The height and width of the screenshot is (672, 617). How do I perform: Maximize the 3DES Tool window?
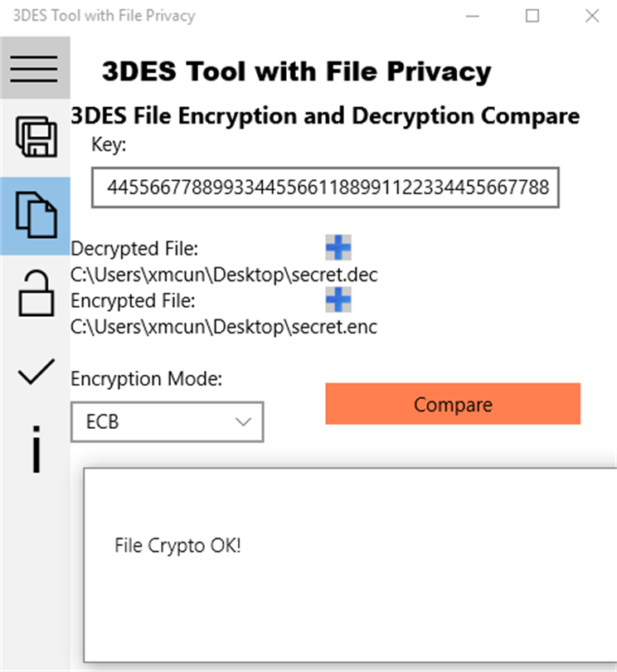point(532,16)
